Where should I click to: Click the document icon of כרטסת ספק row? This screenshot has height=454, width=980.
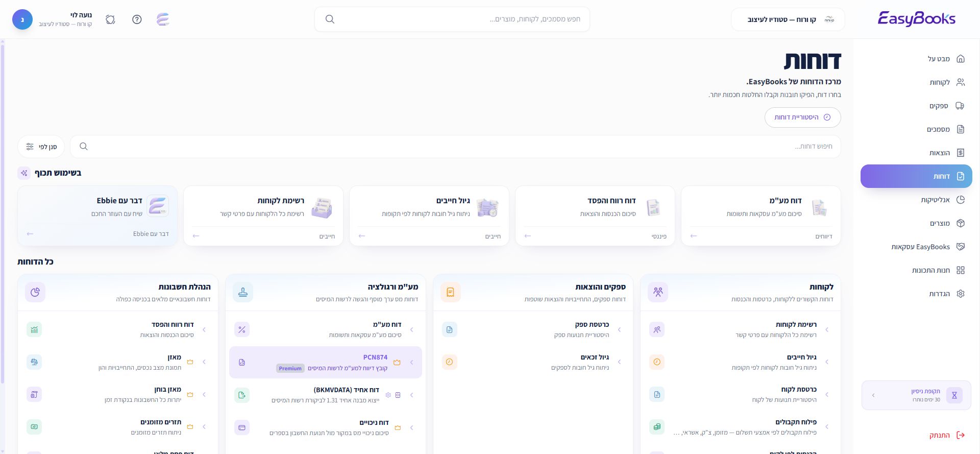(450, 330)
